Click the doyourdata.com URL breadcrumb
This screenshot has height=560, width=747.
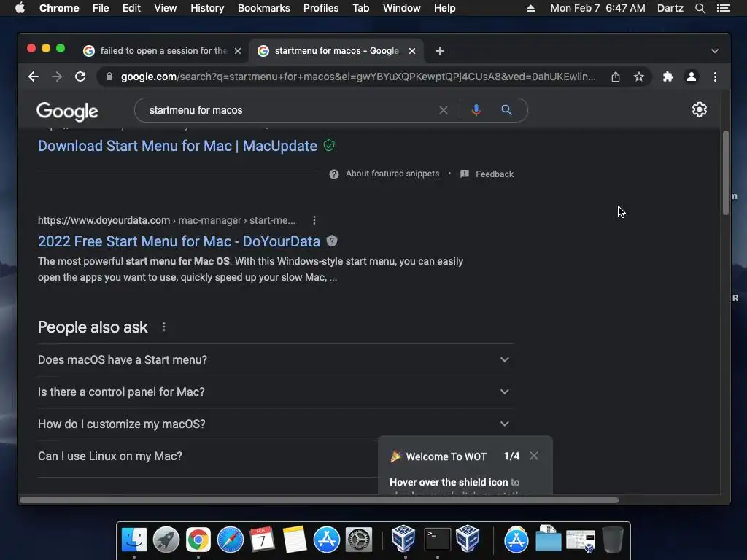coord(167,220)
